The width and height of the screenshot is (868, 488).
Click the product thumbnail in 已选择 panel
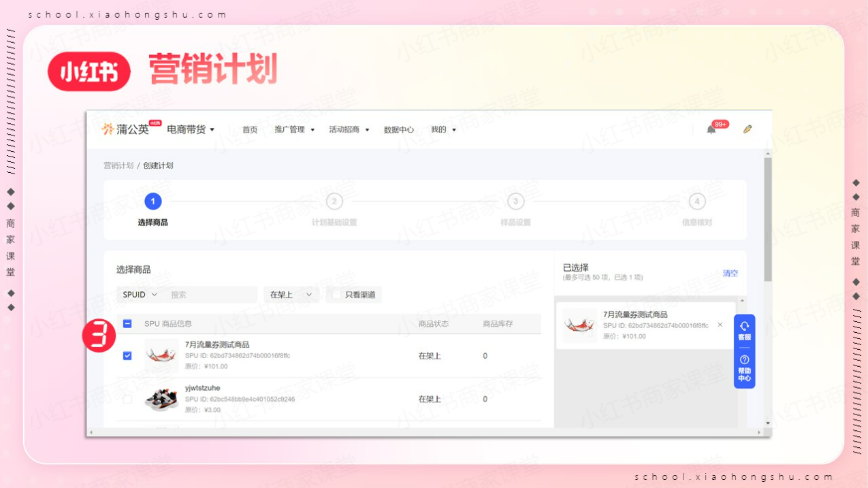(x=579, y=325)
